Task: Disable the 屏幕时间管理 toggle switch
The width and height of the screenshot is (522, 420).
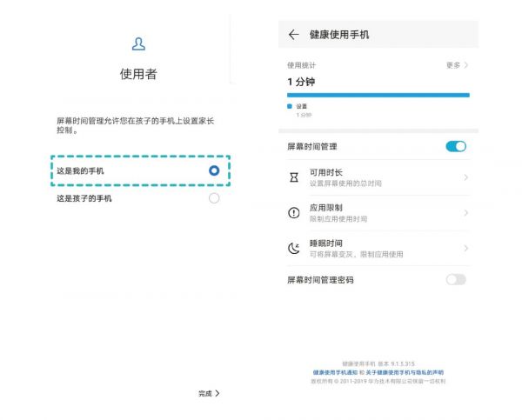Action: (x=456, y=146)
